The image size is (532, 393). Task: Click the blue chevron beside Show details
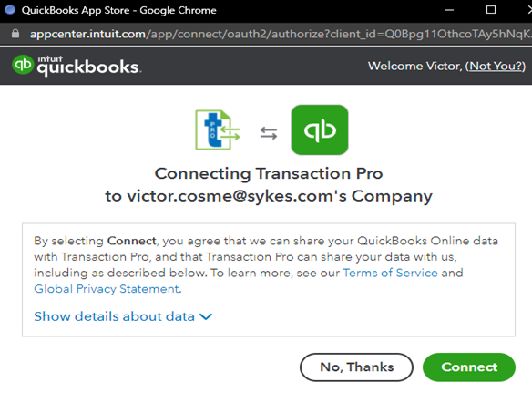coord(206,317)
